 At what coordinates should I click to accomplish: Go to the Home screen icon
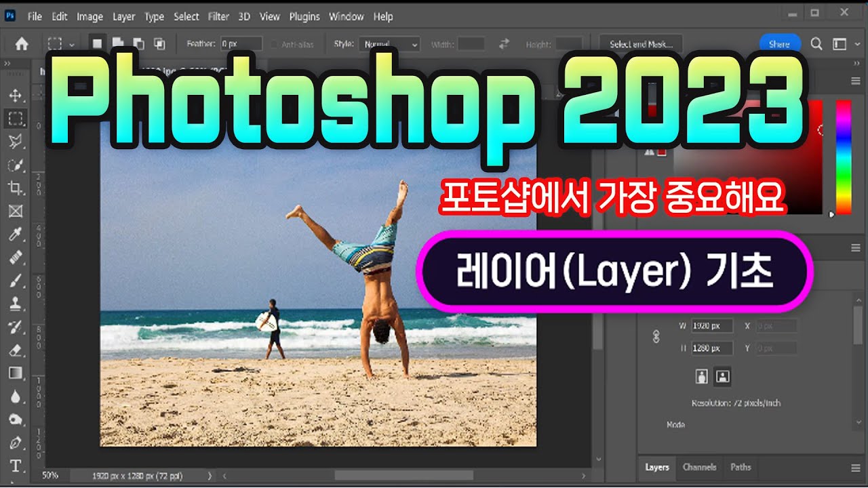click(22, 44)
